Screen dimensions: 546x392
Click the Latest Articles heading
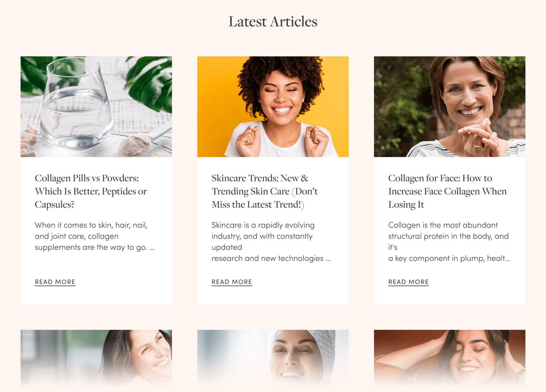tap(273, 22)
